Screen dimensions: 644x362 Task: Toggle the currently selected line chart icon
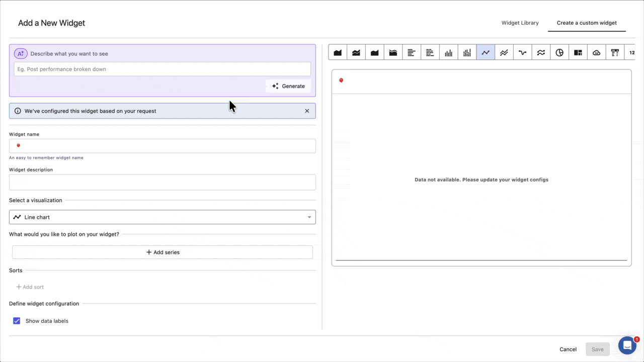[486, 52]
